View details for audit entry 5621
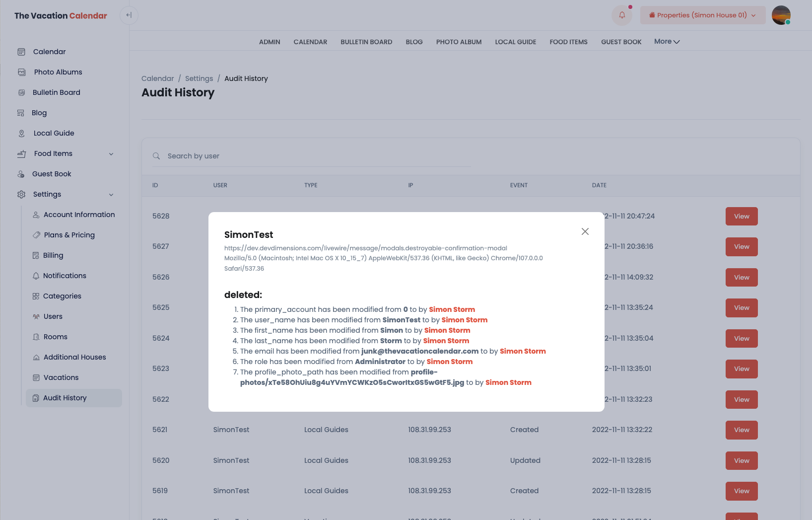This screenshot has height=520, width=812. tap(741, 430)
